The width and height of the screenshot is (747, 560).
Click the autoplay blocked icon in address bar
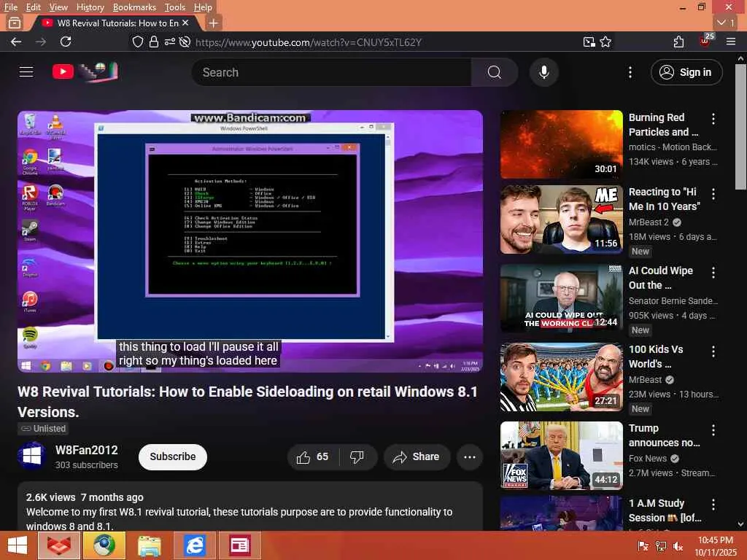[x=185, y=42]
